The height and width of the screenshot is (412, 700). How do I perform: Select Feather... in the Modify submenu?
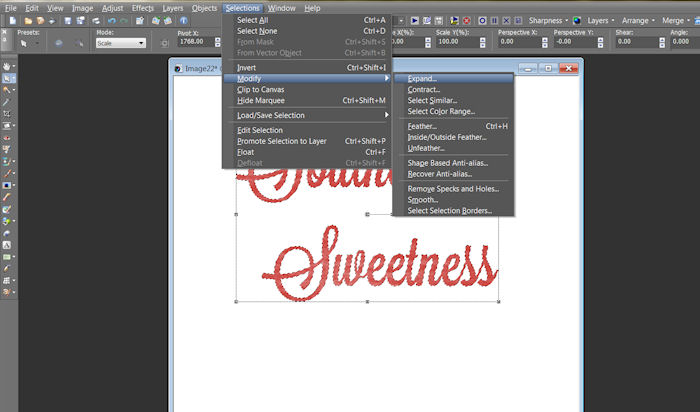[422, 126]
